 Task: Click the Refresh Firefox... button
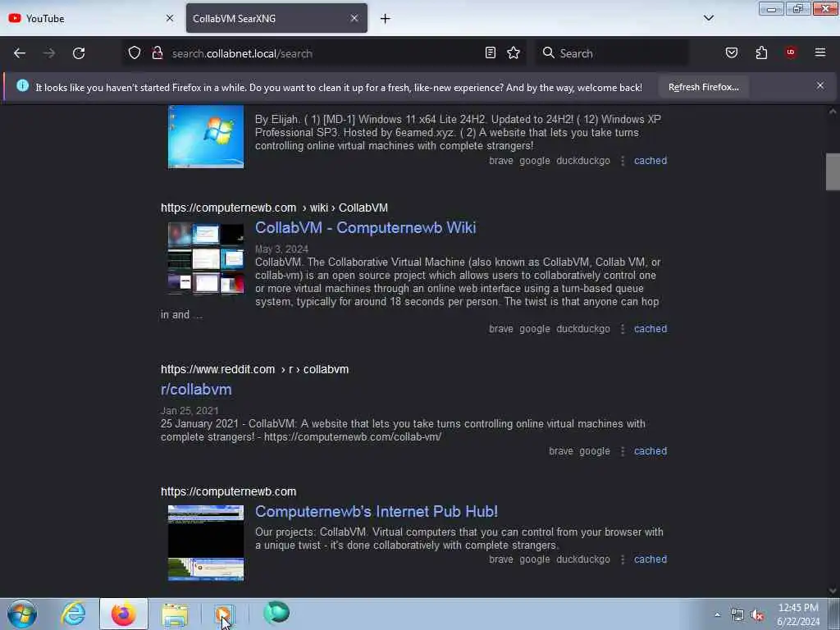[703, 87]
